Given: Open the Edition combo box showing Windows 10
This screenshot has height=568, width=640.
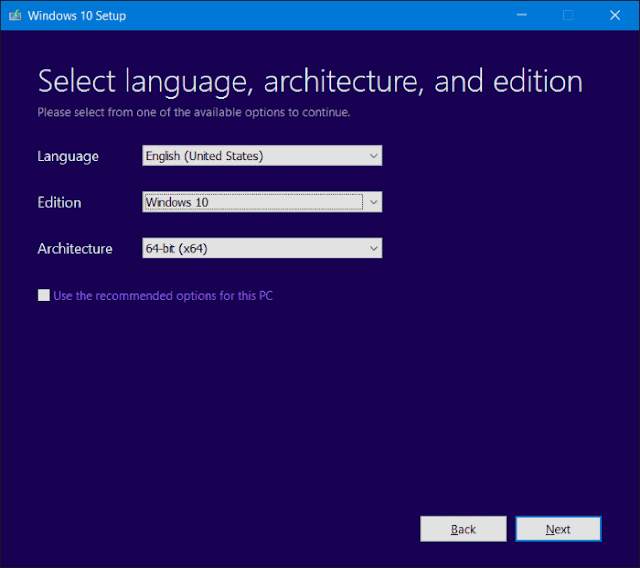Looking at the screenshot, I should coord(262,202).
